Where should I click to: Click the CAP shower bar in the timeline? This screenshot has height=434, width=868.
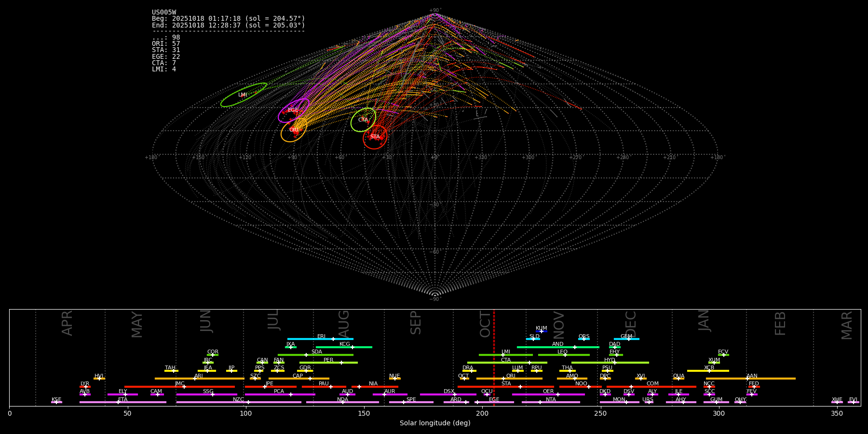[299, 379]
